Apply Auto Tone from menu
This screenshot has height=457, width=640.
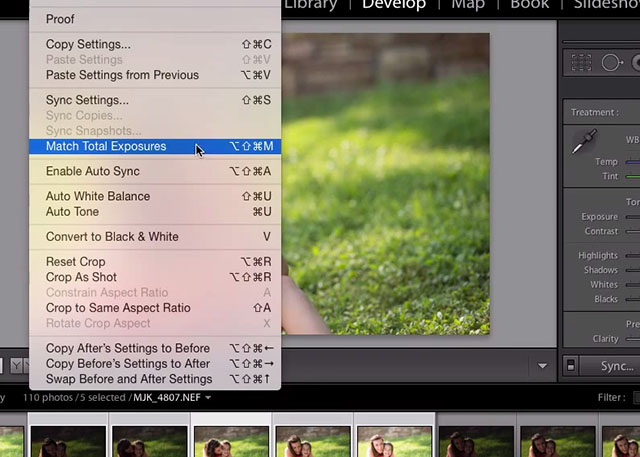point(155,212)
